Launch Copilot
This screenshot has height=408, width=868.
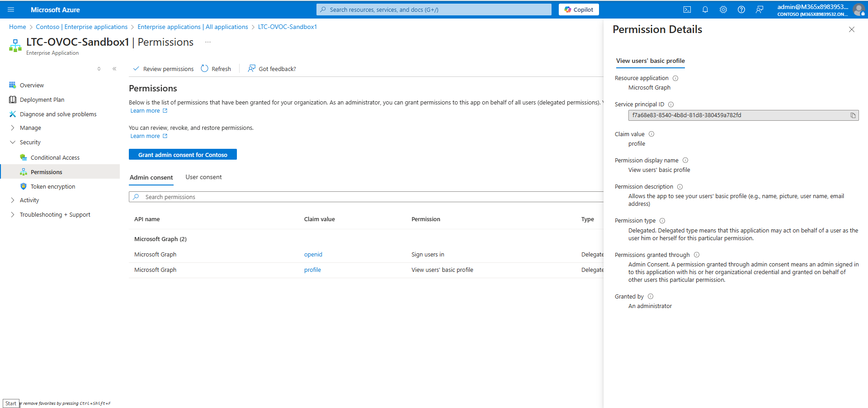[579, 9]
